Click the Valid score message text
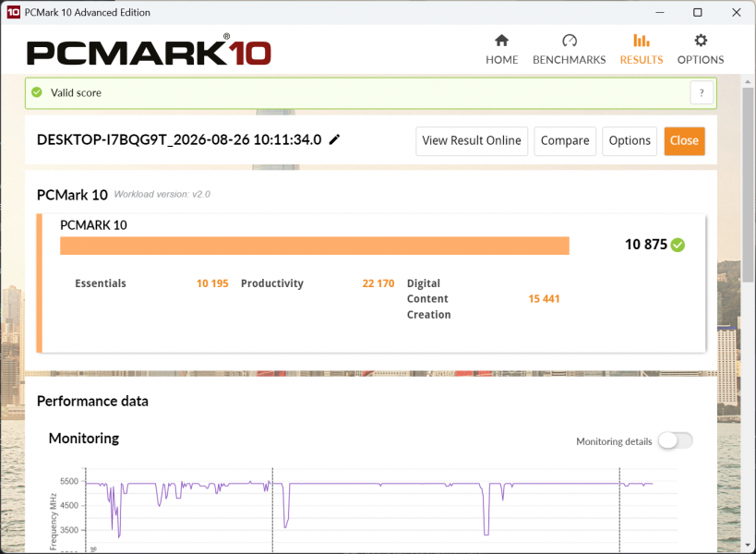The height and width of the screenshot is (554, 756). pos(77,92)
